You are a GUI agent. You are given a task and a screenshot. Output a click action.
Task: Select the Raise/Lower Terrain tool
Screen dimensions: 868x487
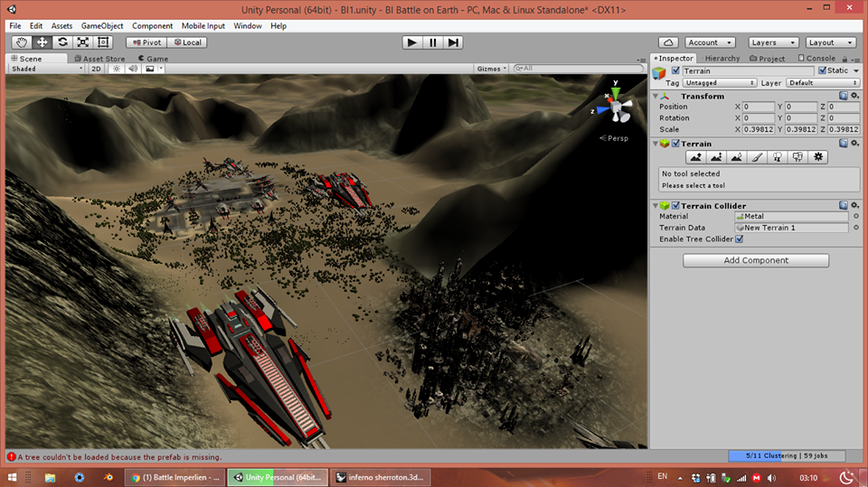coord(696,157)
